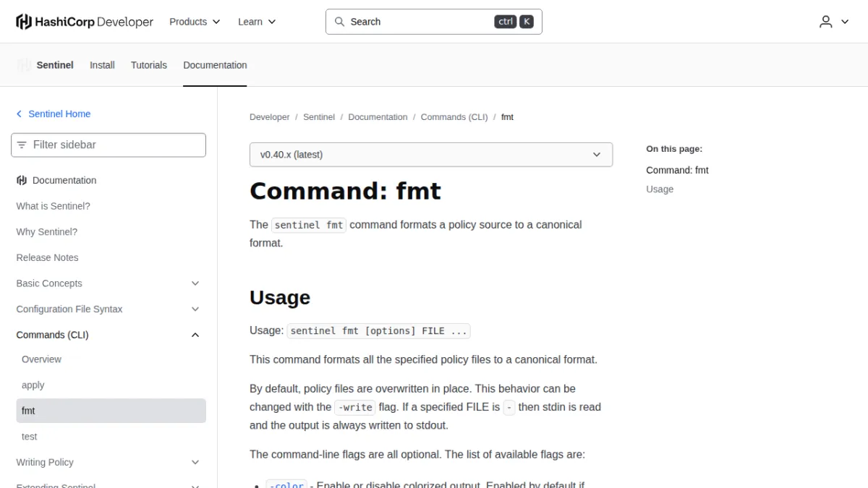Open What is Sentinel? page
868x488 pixels.
pos(54,206)
